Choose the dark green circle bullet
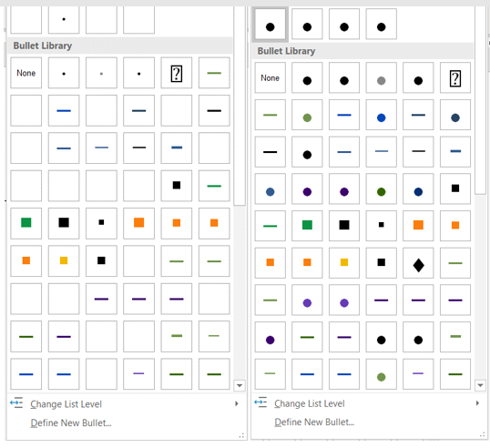490x448 pixels. pos(382,188)
